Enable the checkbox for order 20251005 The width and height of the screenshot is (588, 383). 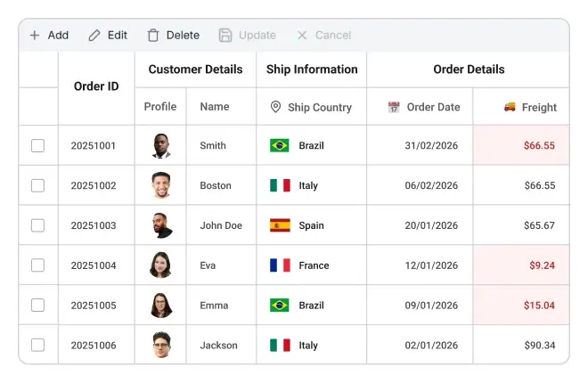(37, 305)
